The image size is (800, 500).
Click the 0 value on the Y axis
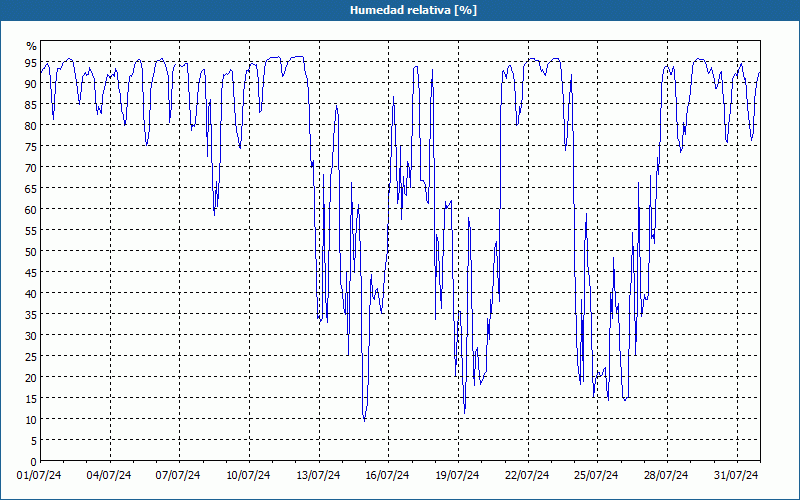click(x=34, y=462)
